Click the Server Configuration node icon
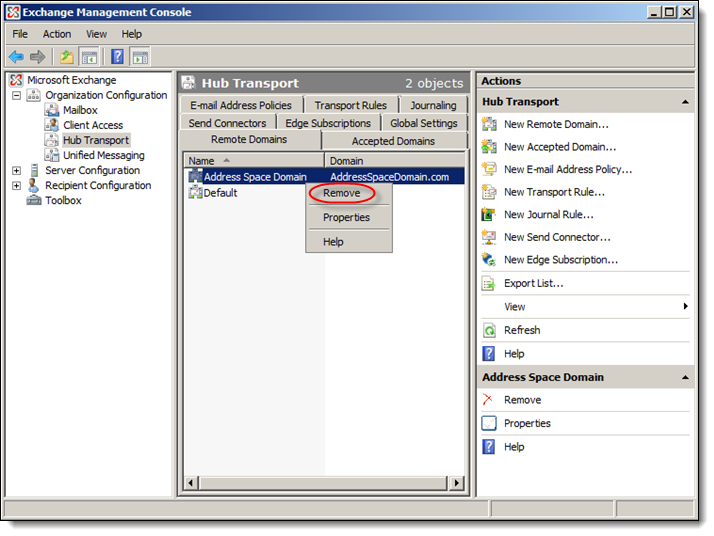The image size is (714, 536). point(34,170)
